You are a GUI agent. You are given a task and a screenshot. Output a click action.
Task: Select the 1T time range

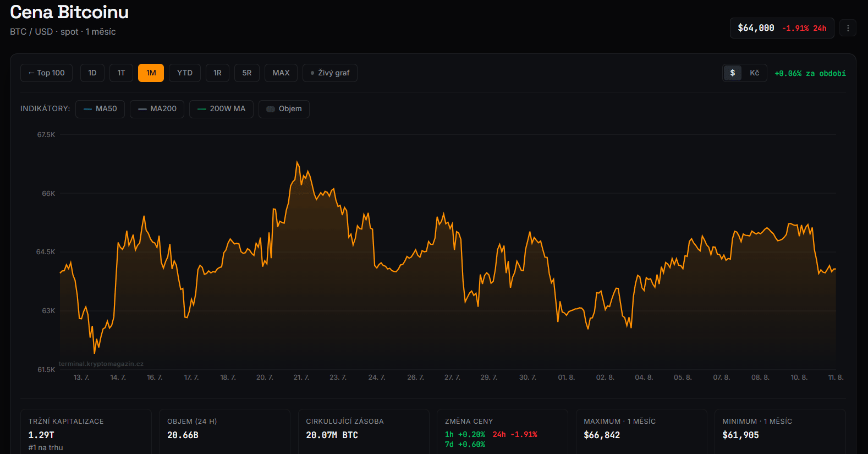121,73
